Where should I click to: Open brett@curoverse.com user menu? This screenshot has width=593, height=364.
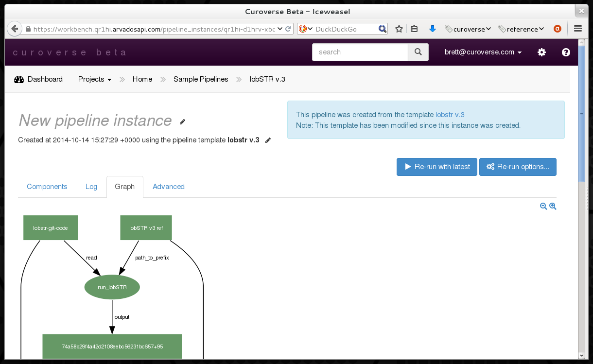[x=483, y=52]
